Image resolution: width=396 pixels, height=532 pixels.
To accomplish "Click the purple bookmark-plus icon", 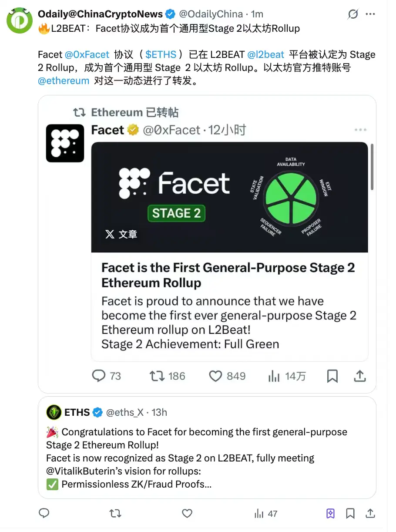I will point(330,514).
